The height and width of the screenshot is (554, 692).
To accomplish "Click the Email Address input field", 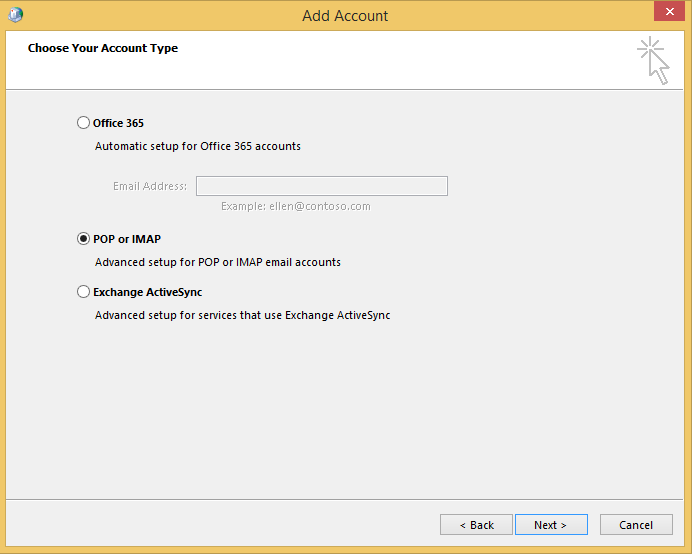I will point(322,186).
